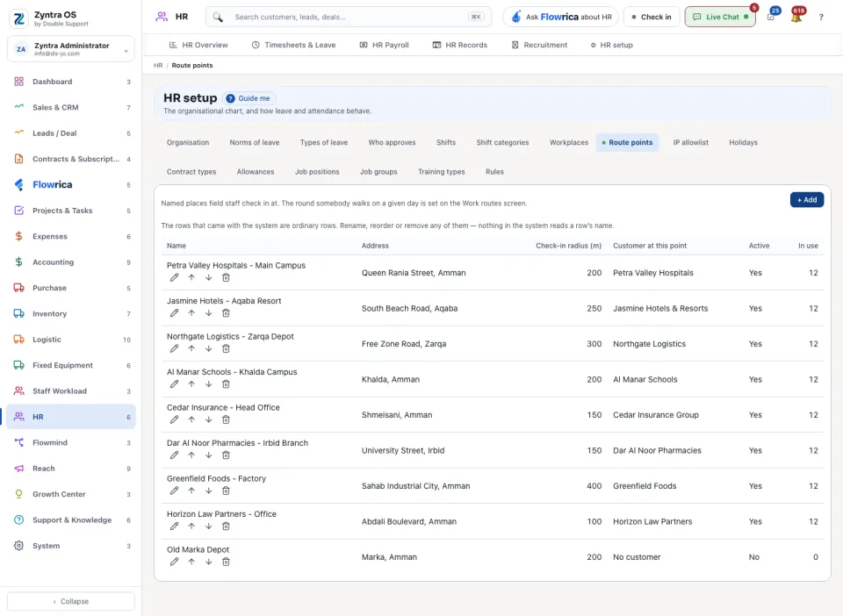Select the Holidays setup tab
The width and height of the screenshot is (843, 616).
pos(743,142)
